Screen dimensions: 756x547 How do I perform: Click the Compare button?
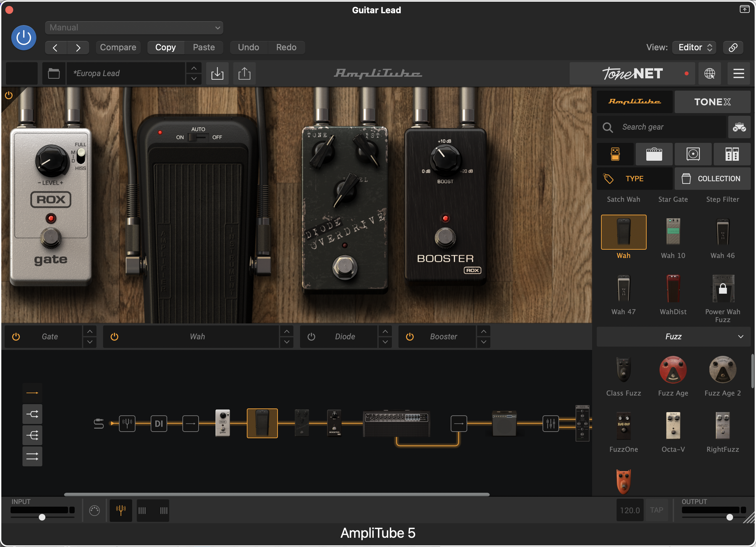[x=118, y=47]
